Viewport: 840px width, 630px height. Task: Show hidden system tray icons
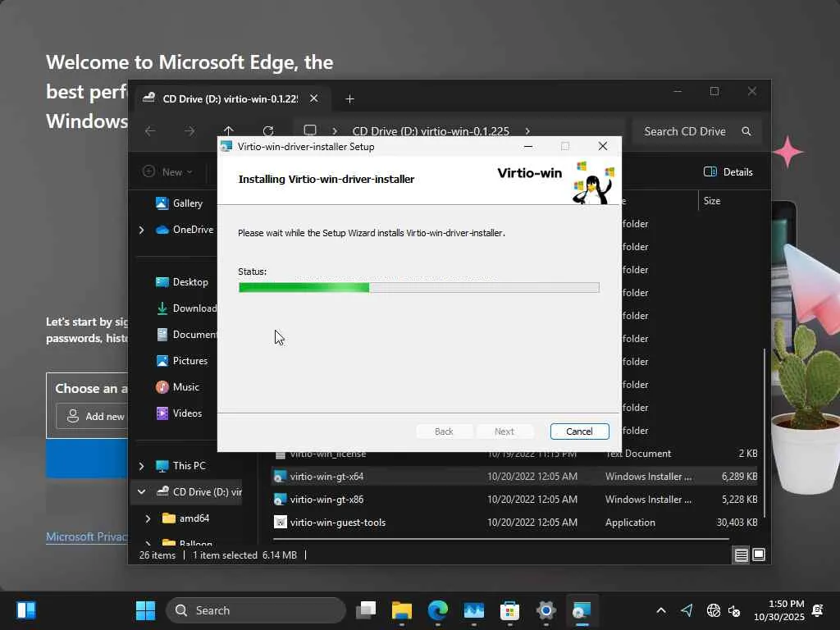[661, 610]
